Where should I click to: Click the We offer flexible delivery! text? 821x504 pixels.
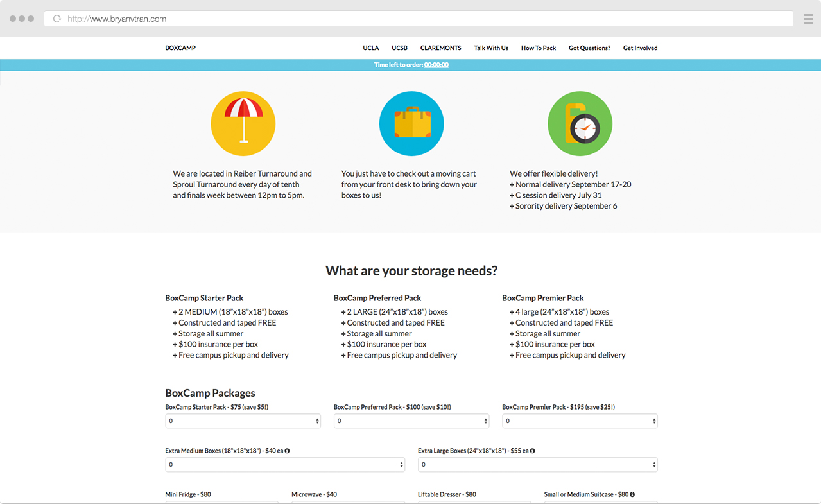tap(554, 173)
